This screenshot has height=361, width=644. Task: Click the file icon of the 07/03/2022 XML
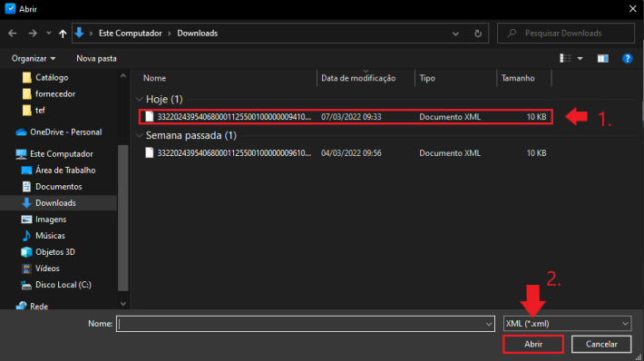point(150,117)
